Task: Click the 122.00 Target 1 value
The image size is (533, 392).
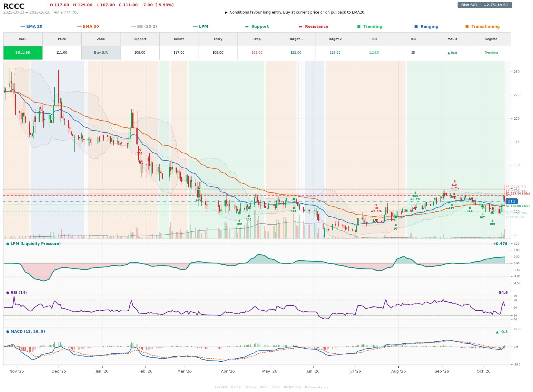Action: 296,53
